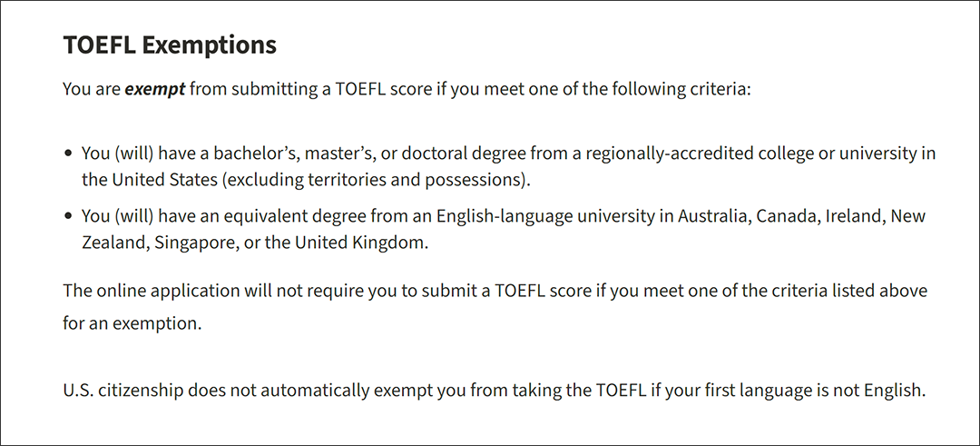The width and height of the screenshot is (980, 446).
Task: Click the TOEFL Exemptions heading
Action: click(x=170, y=45)
